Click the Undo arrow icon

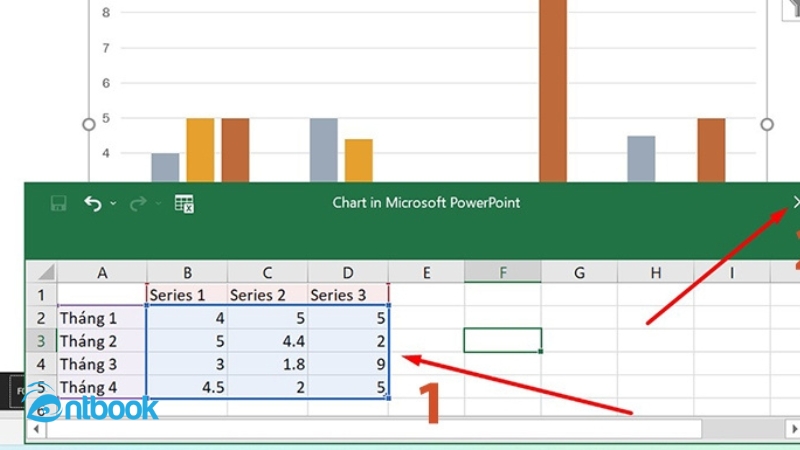pyautogui.click(x=93, y=203)
